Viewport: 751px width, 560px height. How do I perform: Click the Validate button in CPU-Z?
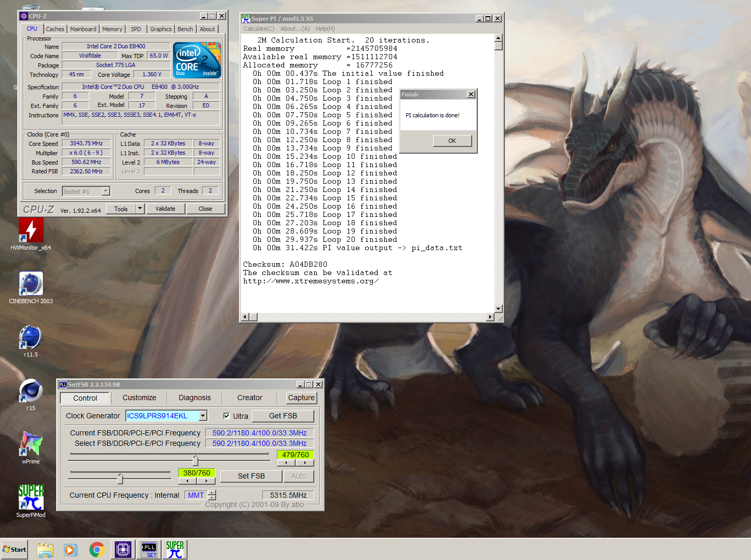click(165, 209)
